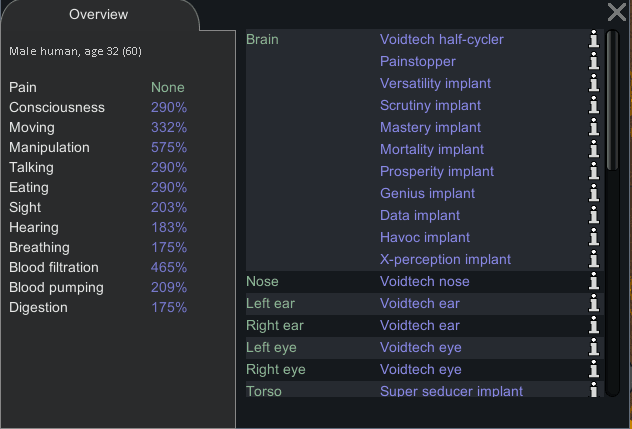Click info icon beside Painstopper
Viewport: 632px width, 429px height.
tap(594, 62)
